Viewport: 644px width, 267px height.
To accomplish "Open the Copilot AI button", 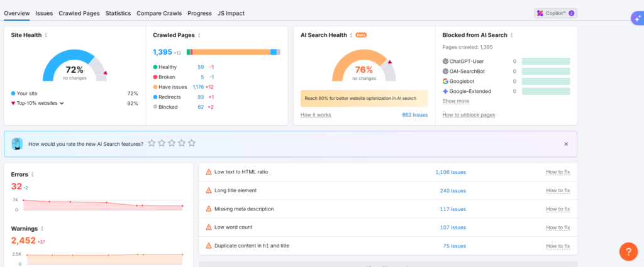I will (555, 13).
